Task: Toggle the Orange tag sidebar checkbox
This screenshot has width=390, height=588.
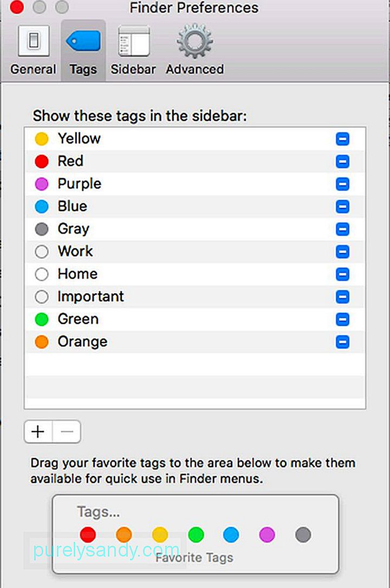Action: 342,341
